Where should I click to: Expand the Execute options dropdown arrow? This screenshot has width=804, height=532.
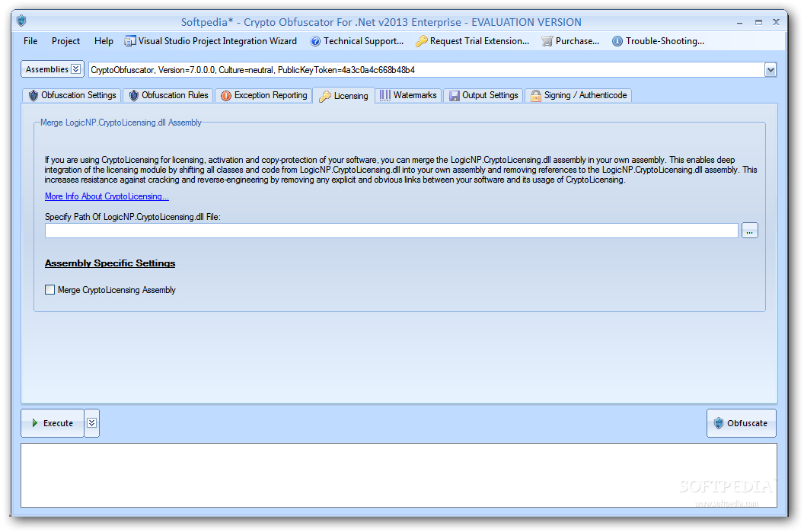92,423
